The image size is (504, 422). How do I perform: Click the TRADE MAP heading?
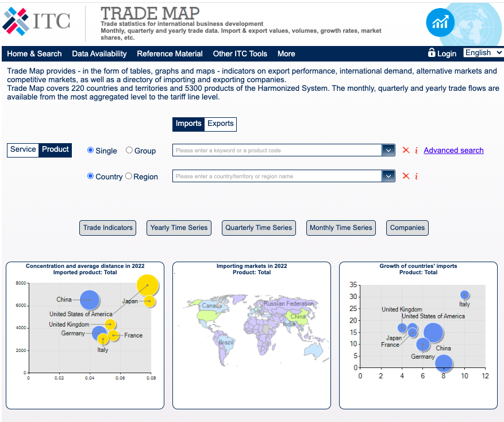150,13
